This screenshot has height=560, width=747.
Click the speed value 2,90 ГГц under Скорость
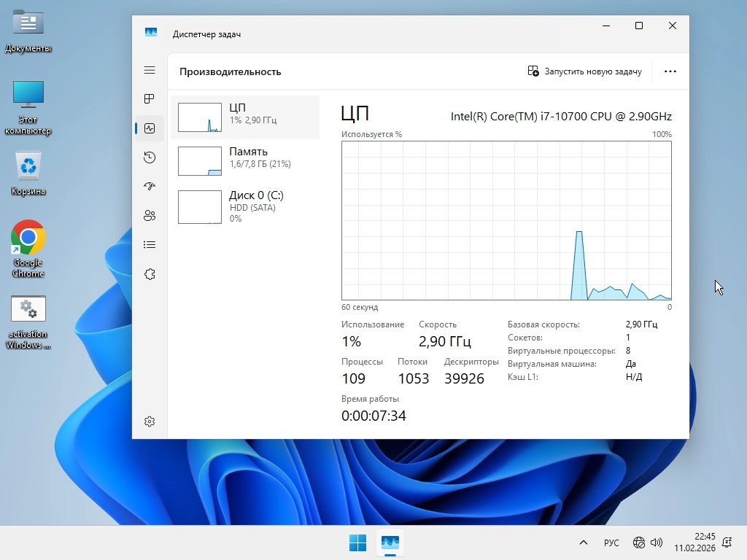445,341
